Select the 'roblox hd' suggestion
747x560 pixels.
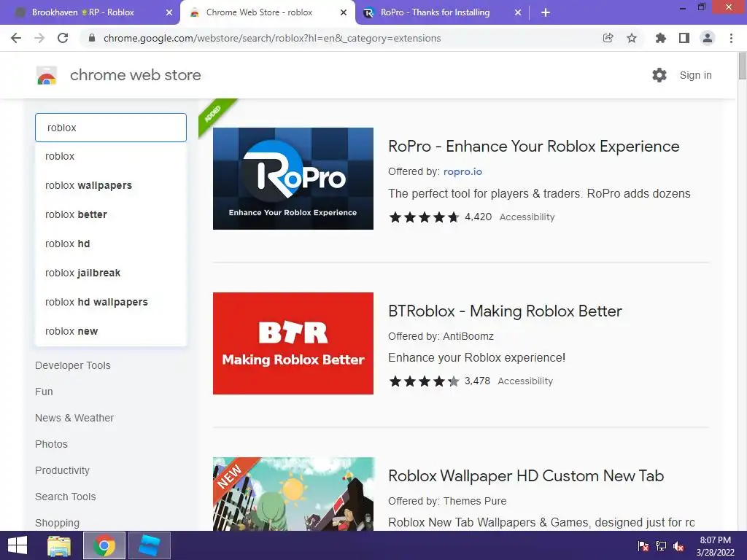111,244
